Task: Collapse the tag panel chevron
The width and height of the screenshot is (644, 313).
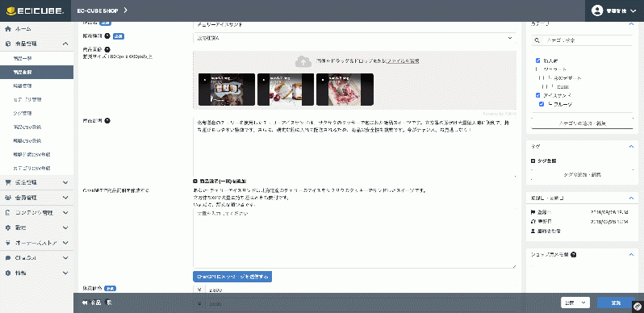Action: pyautogui.click(x=631, y=147)
